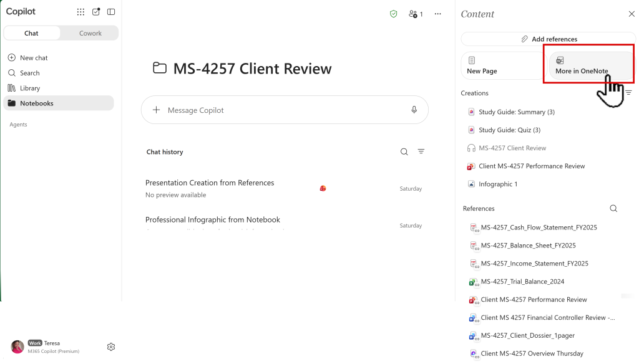Toggle the sidebar panel icon
Viewport: 639px width, 364px height.
pyautogui.click(x=111, y=12)
